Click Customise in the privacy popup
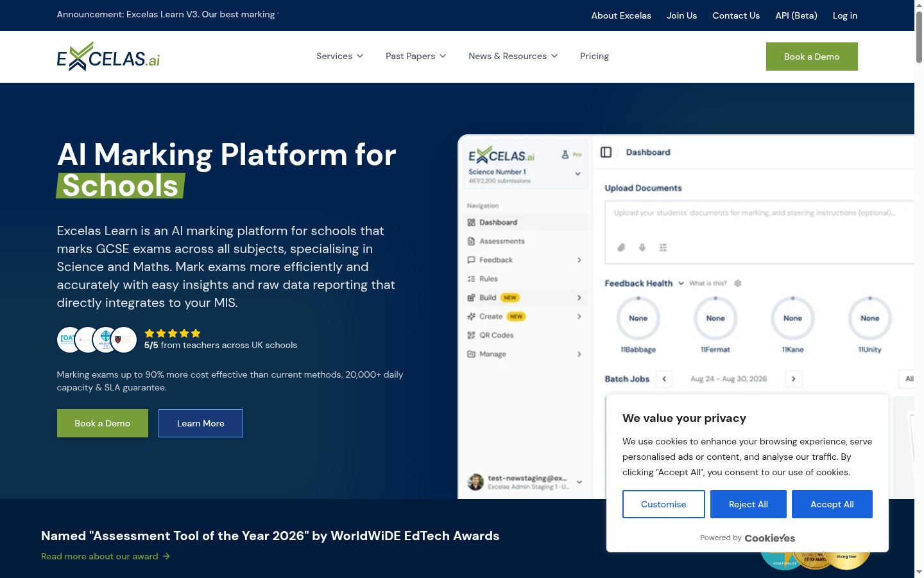Screen dimensions: 924x578 pos(663,504)
